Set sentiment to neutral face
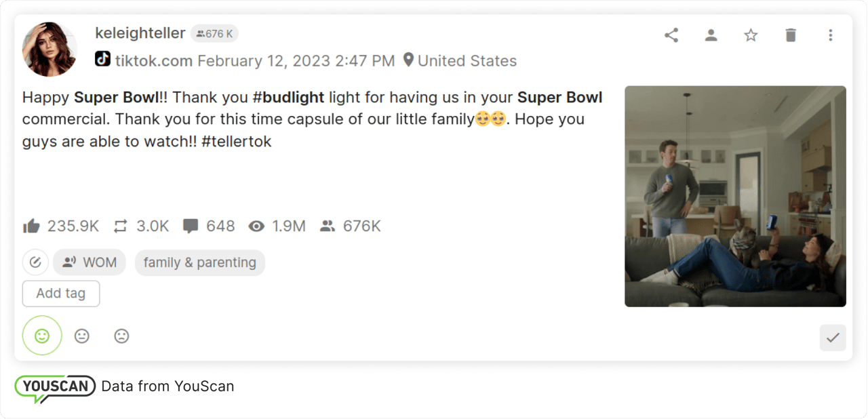This screenshot has height=419, width=868. tap(82, 336)
